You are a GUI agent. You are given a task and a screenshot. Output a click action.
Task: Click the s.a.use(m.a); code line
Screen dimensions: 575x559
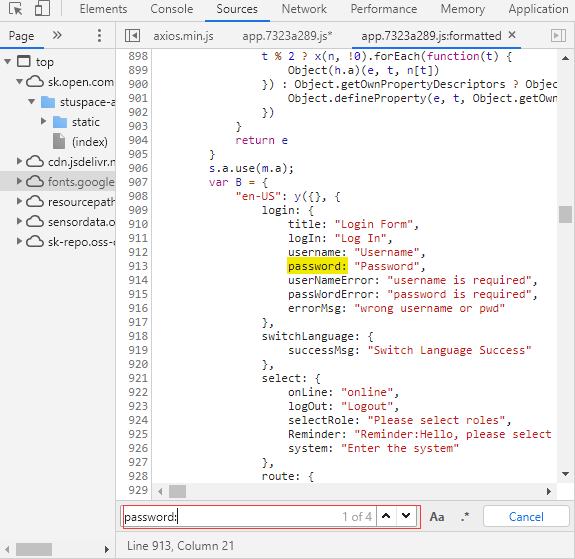tap(251, 168)
